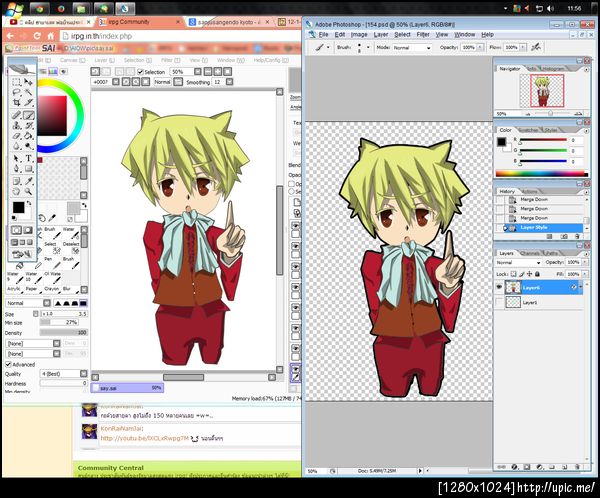This screenshot has width=600, height=498.
Task: Click the Layer6 thumbnail
Action: 513,287
